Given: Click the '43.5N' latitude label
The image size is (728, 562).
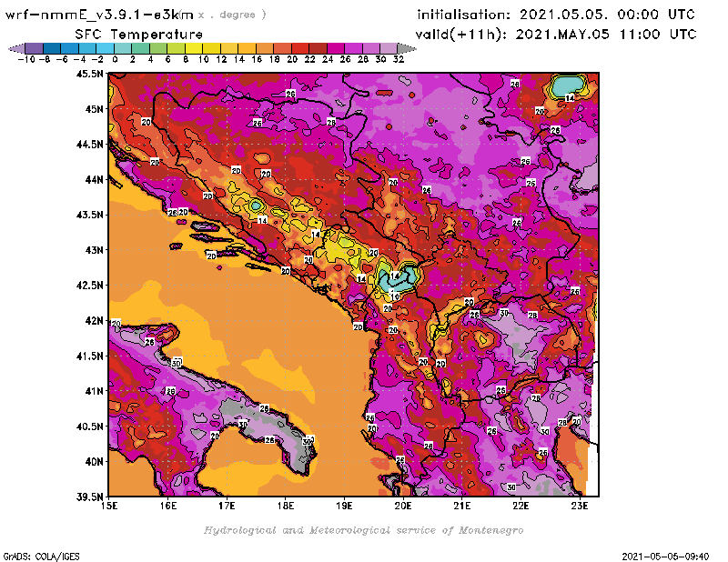Looking at the screenshot, I should point(89,215).
